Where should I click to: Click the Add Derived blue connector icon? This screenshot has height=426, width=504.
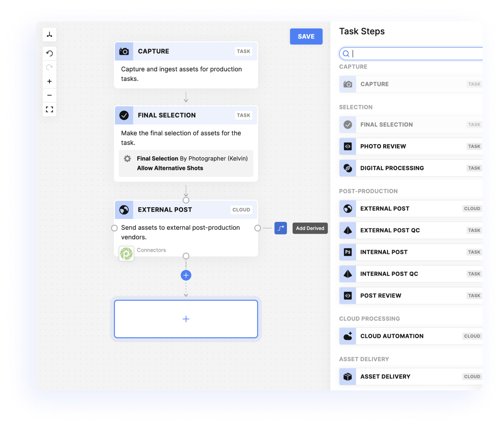(x=280, y=228)
